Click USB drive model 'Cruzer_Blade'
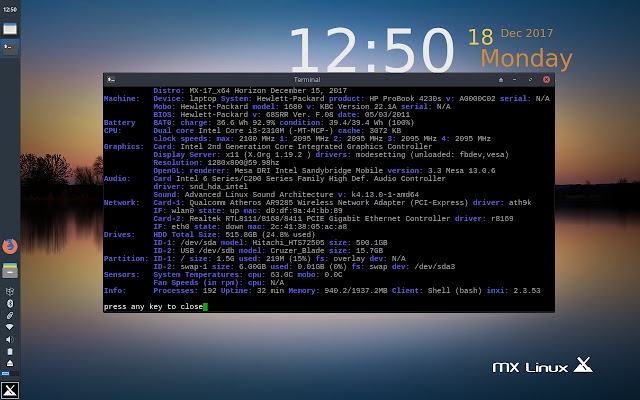This screenshot has height=400, width=640. 297,250
